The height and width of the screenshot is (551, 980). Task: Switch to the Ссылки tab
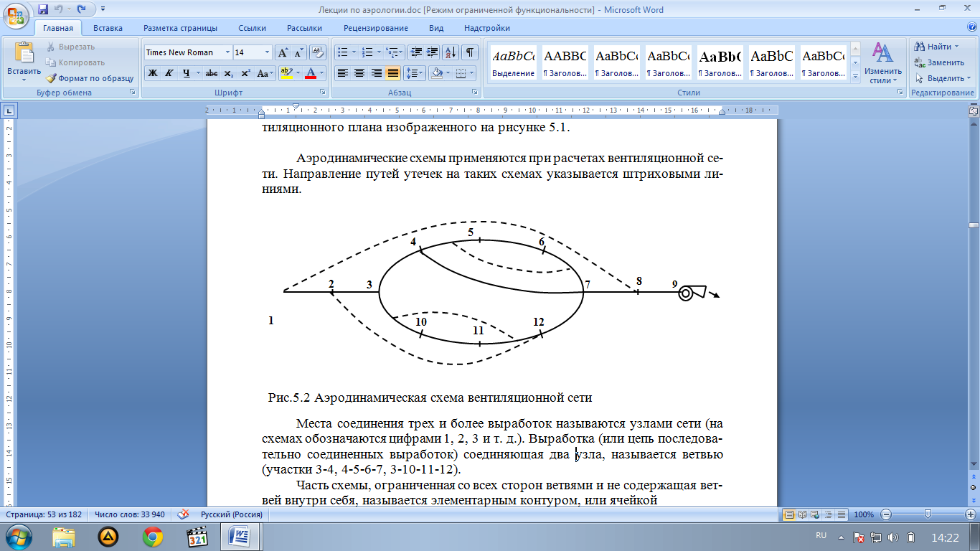[x=253, y=28]
